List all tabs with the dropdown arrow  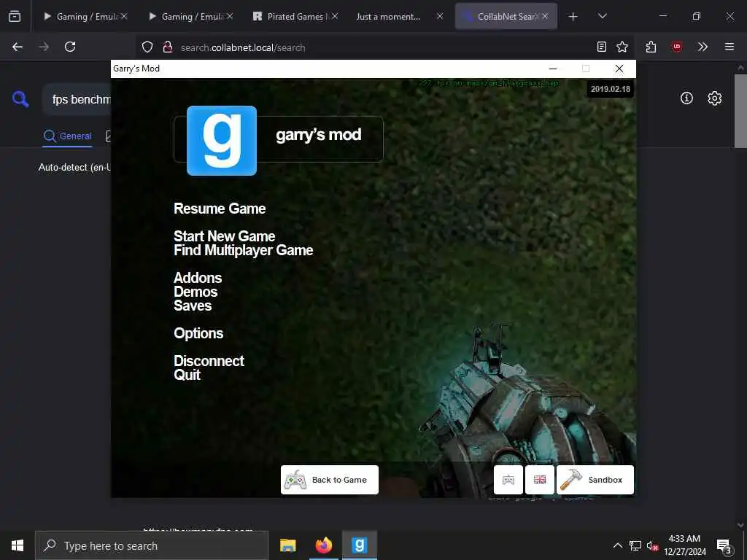[x=602, y=16]
